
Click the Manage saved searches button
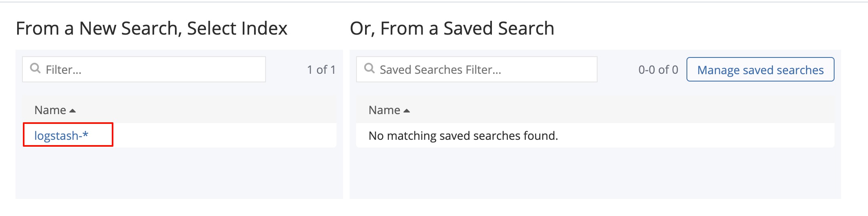click(760, 70)
